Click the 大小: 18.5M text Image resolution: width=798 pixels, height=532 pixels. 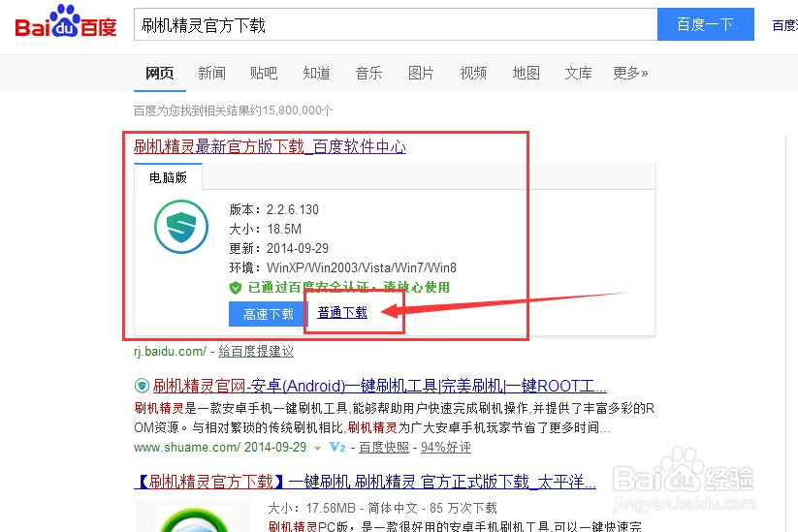(x=265, y=229)
